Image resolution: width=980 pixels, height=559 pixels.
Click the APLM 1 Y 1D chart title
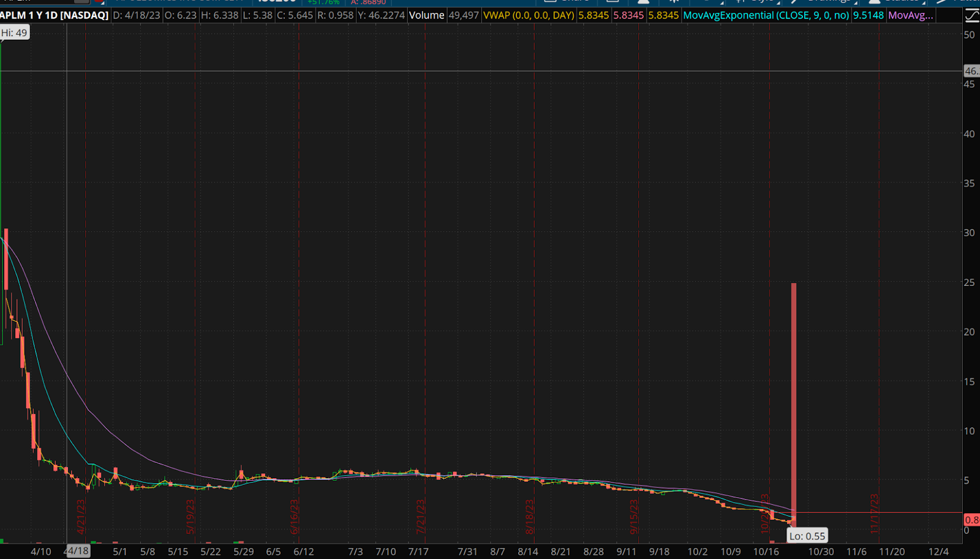coord(55,15)
